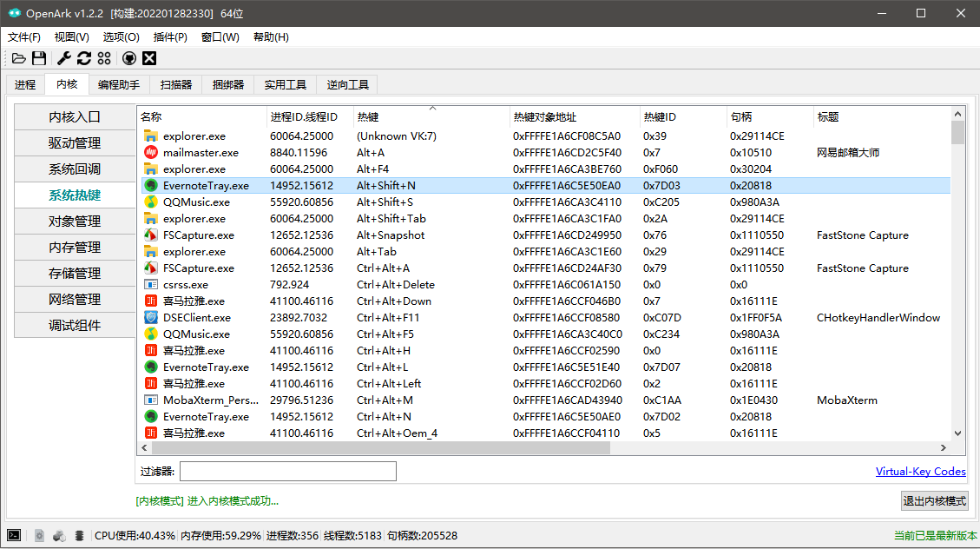This screenshot has width=980, height=549.
Task: Click the four-circles grid toolbar icon
Action: point(104,58)
